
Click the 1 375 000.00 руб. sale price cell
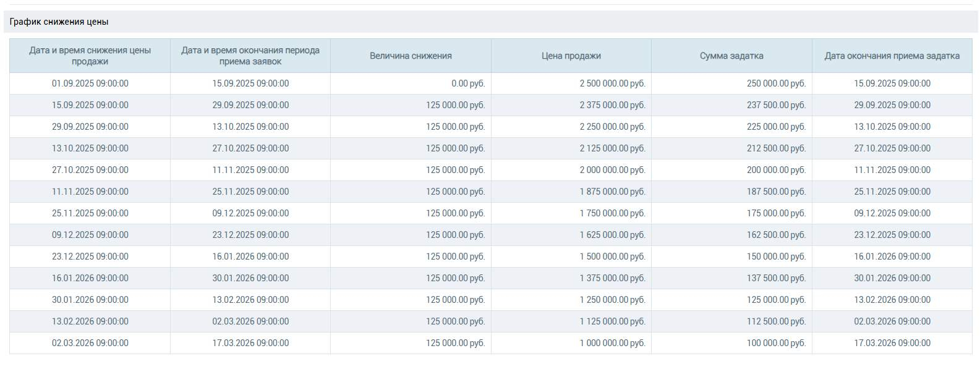612,278
